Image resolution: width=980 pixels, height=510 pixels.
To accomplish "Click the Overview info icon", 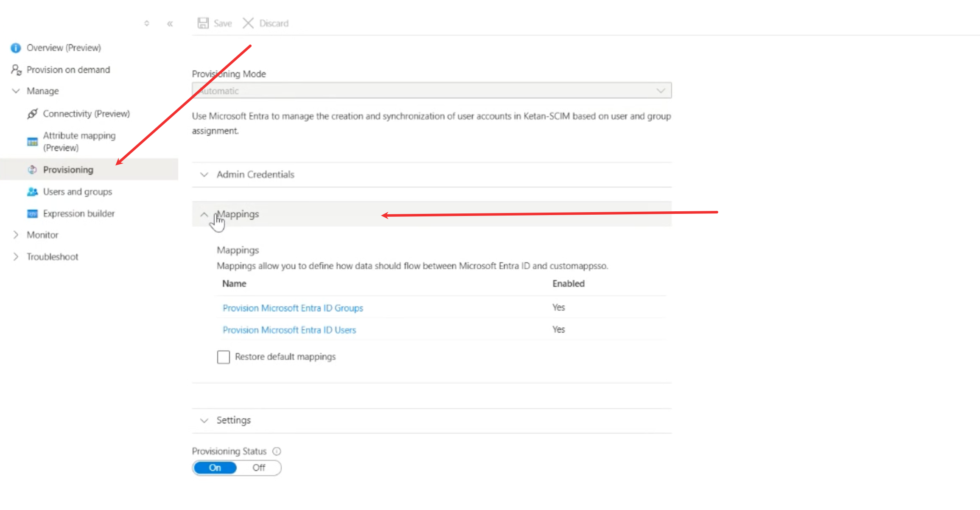I will pos(16,48).
